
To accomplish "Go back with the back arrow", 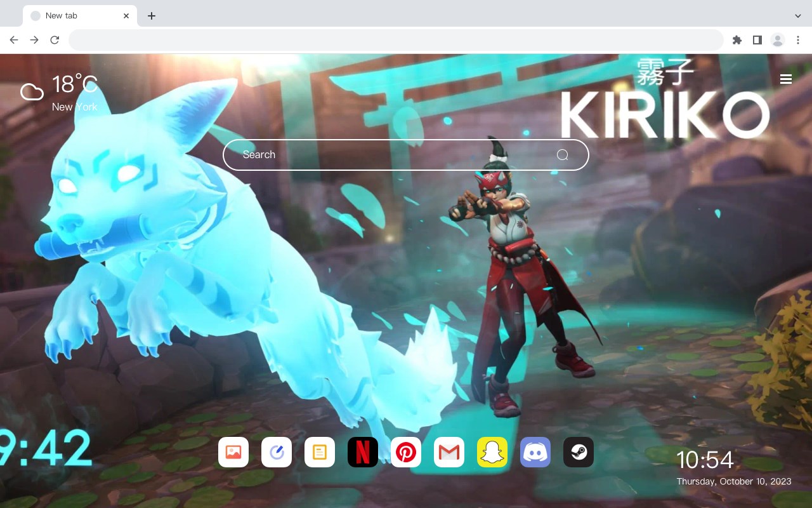I will click(14, 40).
